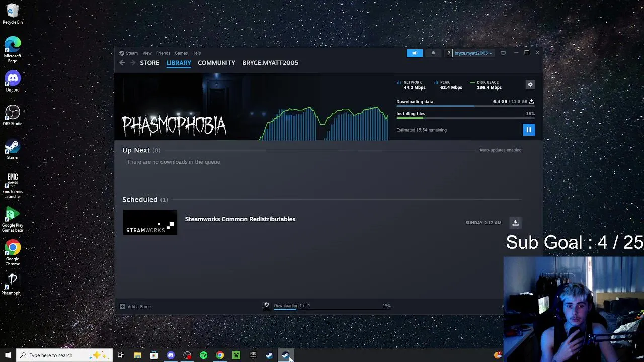644x362 pixels.
Task: Open Task View on the taskbar
Action: pyautogui.click(x=121, y=355)
